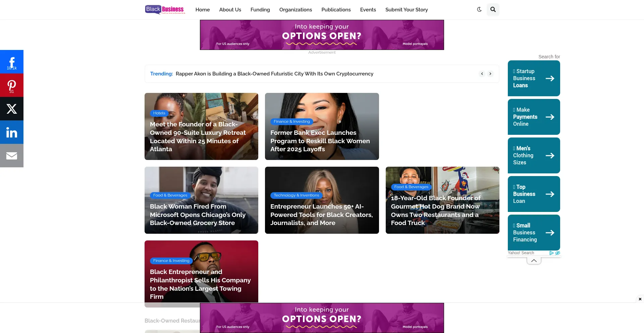Open the 18-Year-Old Hot Dog Brand article
The width and height of the screenshot is (644, 333).
435,210
